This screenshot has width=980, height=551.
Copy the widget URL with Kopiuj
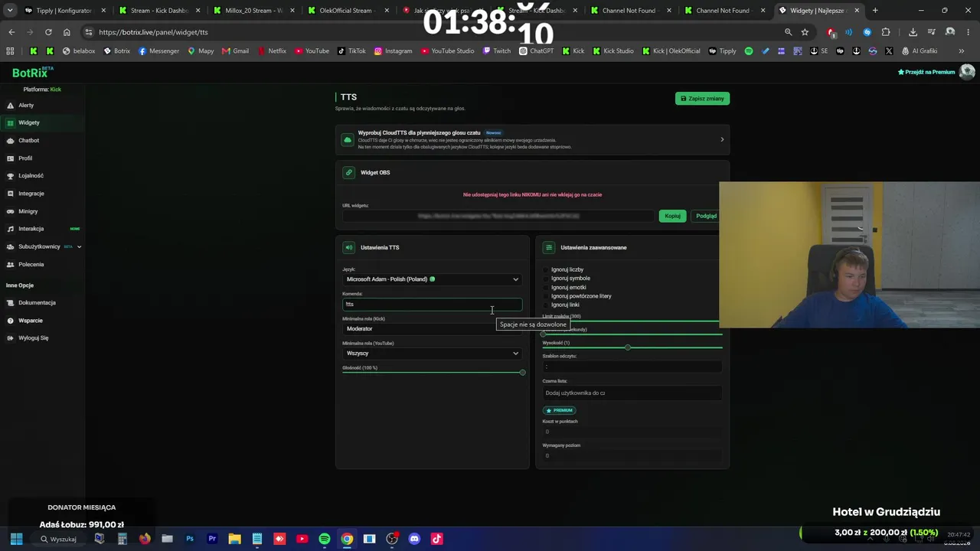tap(672, 217)
